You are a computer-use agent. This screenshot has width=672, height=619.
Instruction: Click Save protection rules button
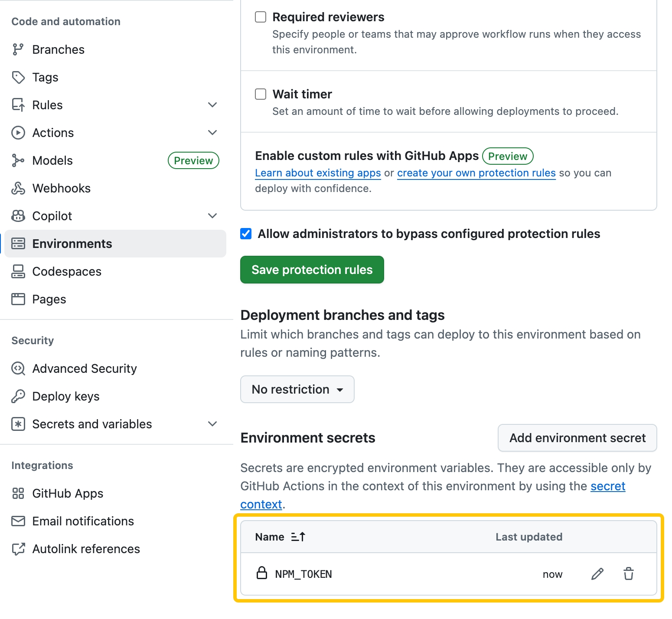coord(312,270)
